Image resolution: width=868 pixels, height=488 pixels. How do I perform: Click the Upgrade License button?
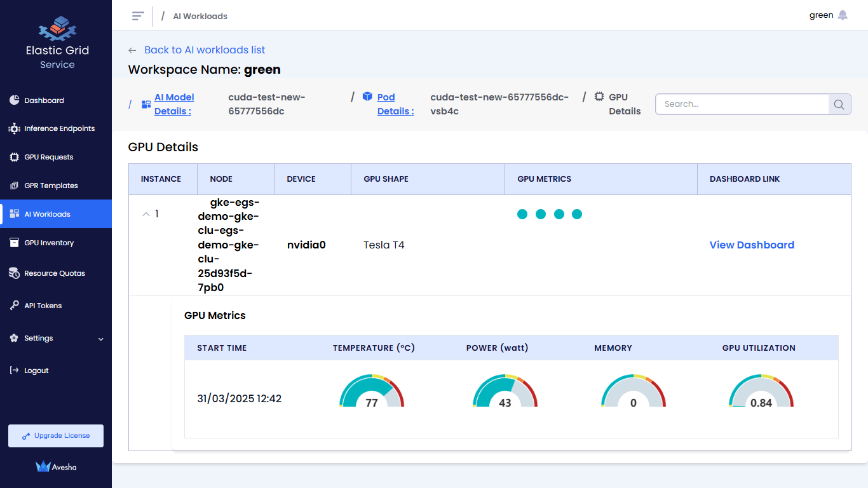56,436
